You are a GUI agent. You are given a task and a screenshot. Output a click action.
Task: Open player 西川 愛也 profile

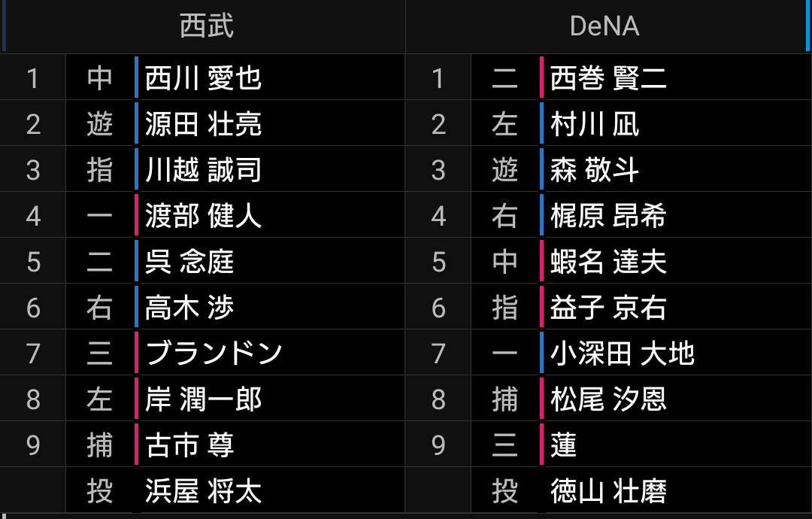[203, 78]
